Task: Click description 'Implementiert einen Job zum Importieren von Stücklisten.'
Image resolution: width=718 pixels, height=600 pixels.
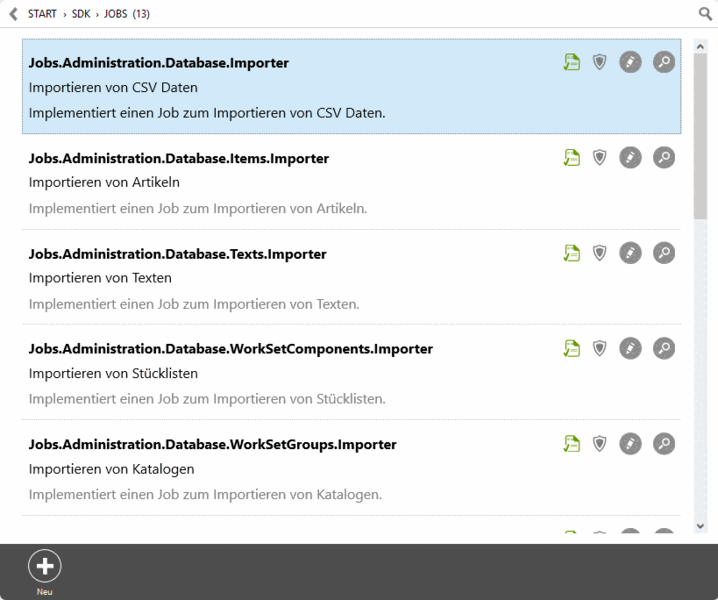Action: [207, 399]
